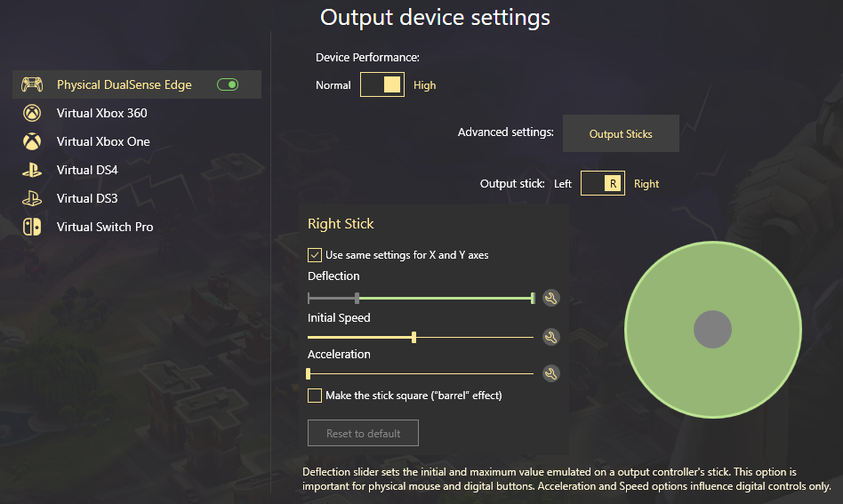Open Initial Speed wrench settings
The width and height of the screenshot is (843, 504).
click(550, 337)
